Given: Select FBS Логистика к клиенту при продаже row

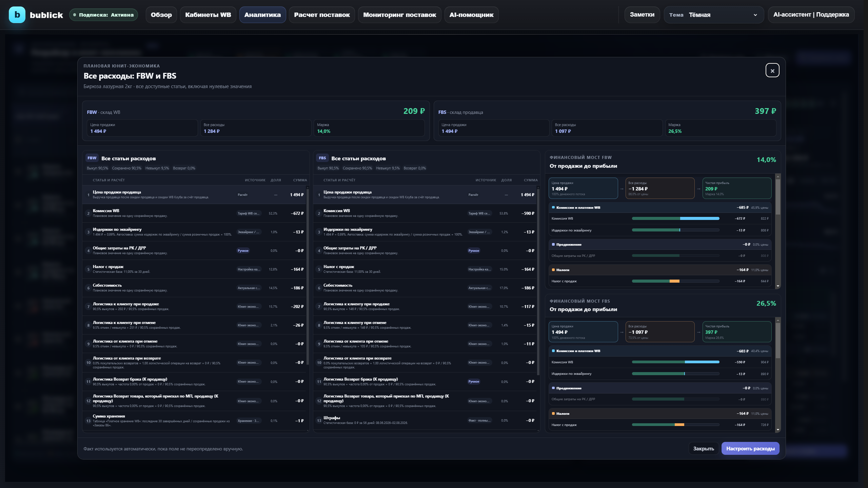Looking at the screenshot, I should click(x=425, y=306).
